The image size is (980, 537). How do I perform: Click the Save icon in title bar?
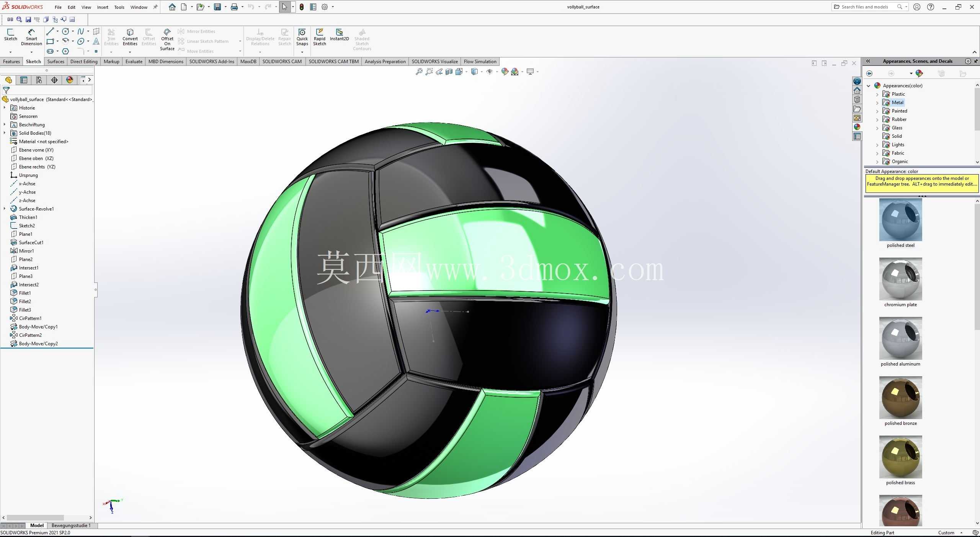(217, 7)
